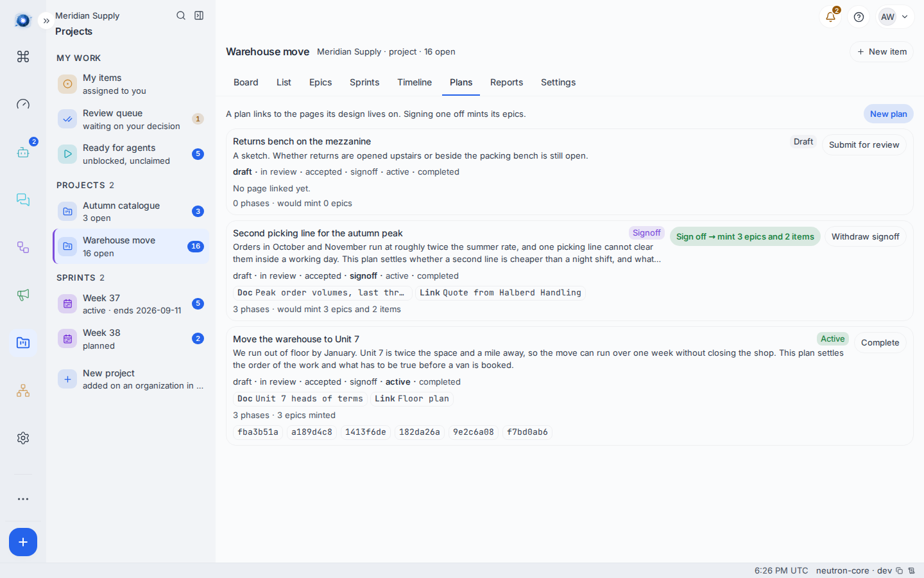This screenshot has height=578, width=924.
Task: Switch to the Reports tab
Action: pos(506,82)
